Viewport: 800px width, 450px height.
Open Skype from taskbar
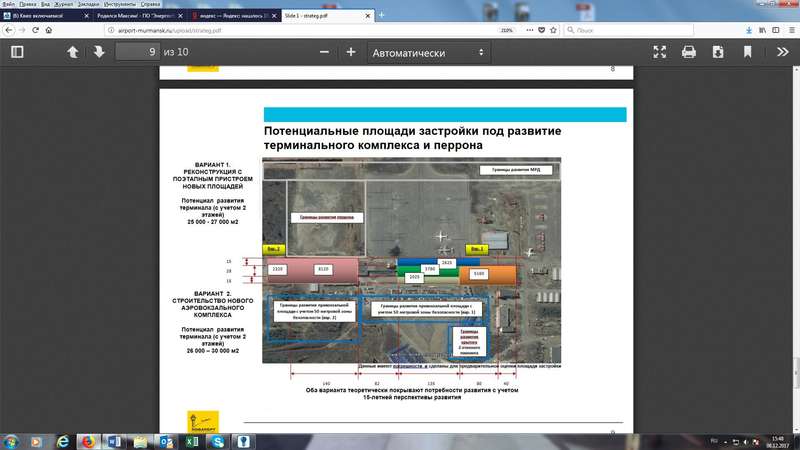pyautogui.click(x=218, y=442)
